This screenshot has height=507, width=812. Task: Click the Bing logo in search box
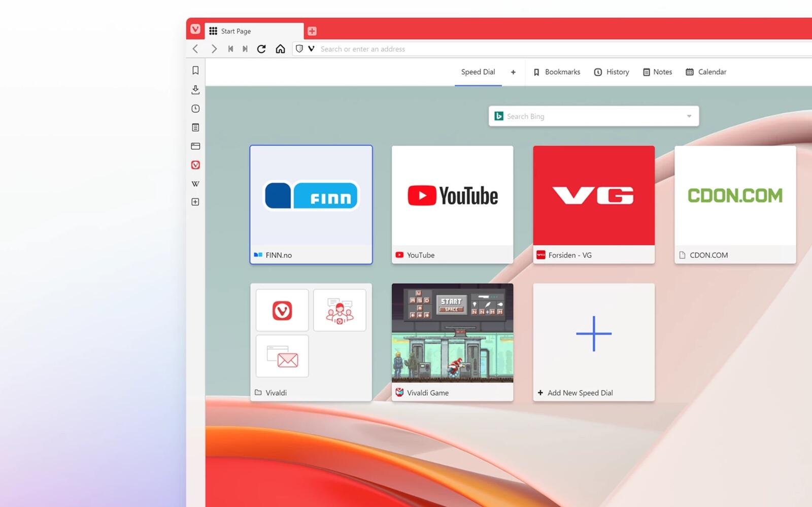pyautogui.click(x=499, y=116)
